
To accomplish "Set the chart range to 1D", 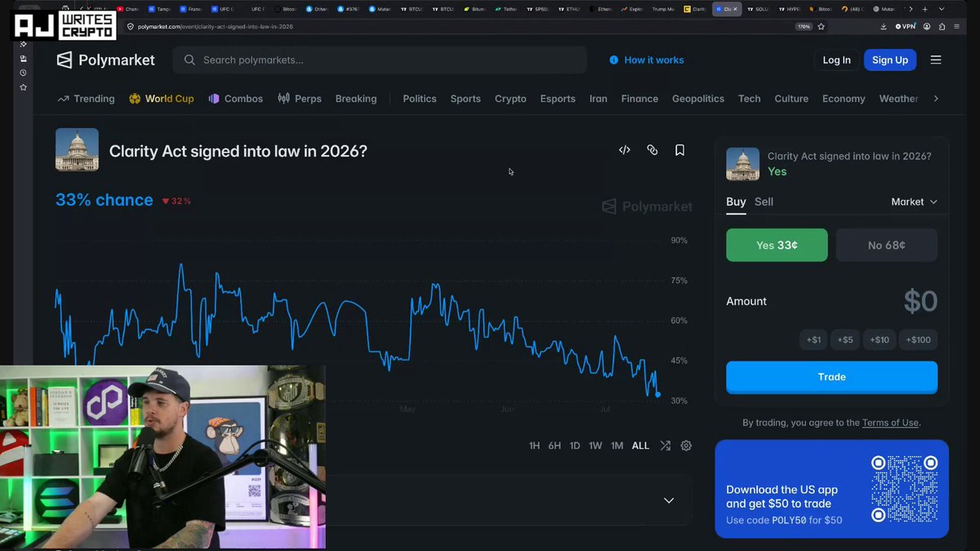I will [575, 446].
